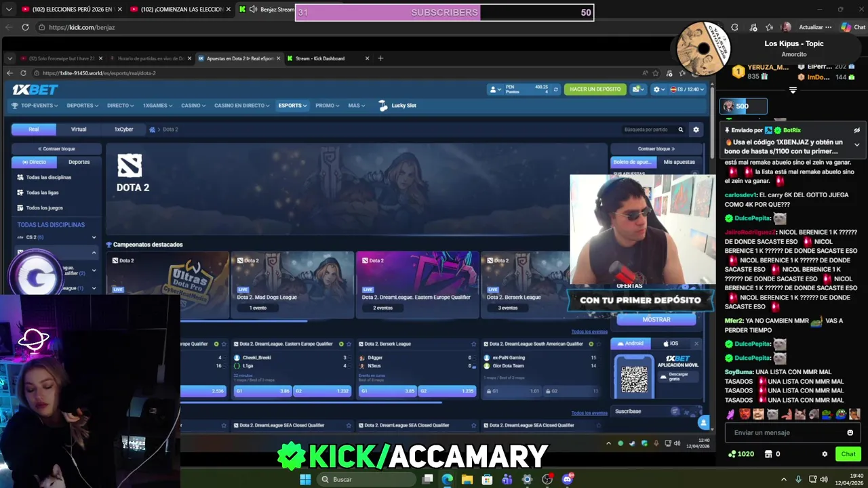Expand the CASINO menu
The image size is (868, 488).
193,106
